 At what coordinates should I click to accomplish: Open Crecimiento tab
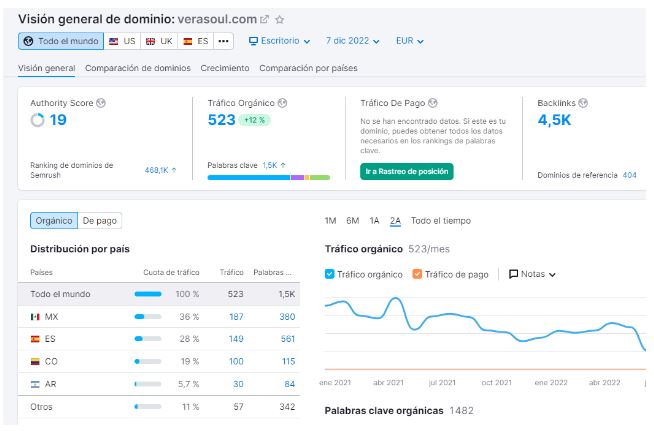point(225,68)
